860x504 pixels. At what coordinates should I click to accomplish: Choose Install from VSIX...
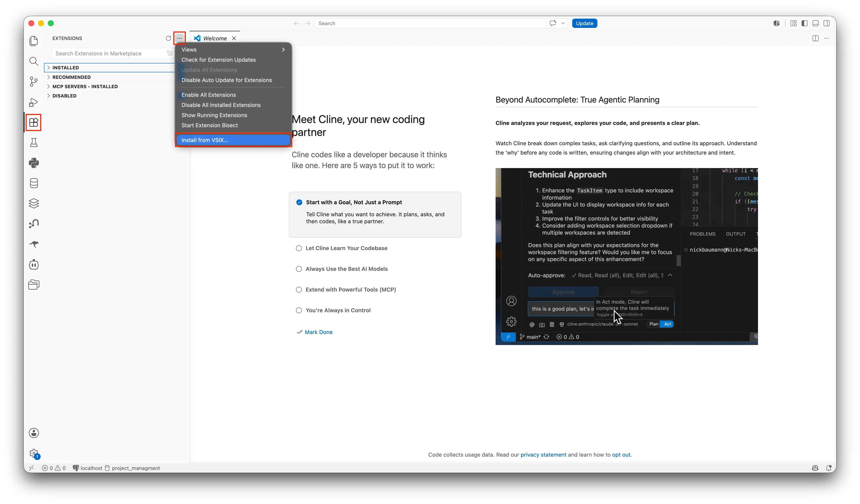coord(233,140)
